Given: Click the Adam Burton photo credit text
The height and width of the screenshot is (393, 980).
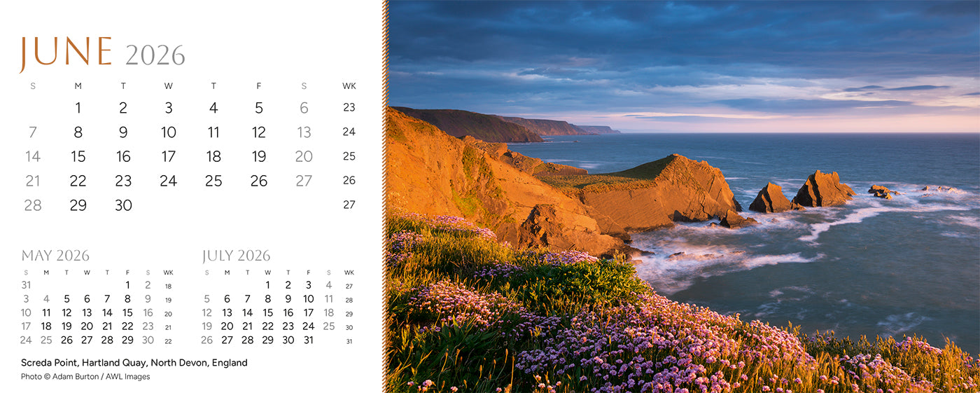Looking at the screenshot, I should (x=85, y=377).
